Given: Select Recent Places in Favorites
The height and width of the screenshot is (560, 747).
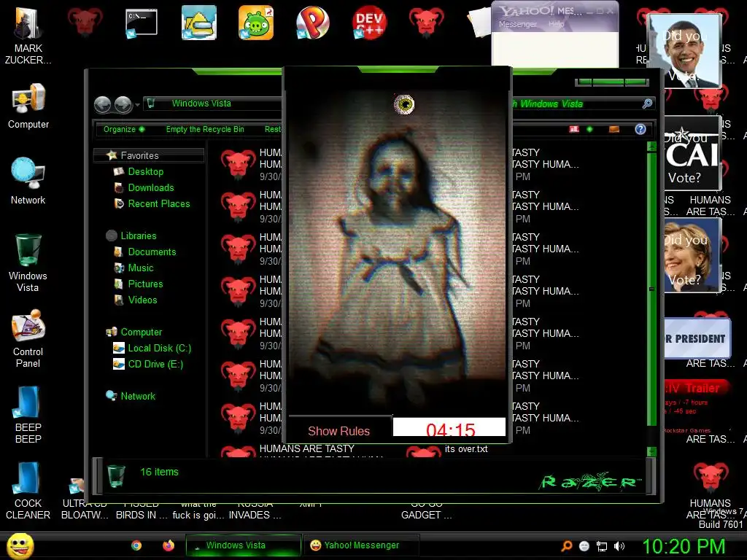Looking at the screenshot, I should click(x=158, y=204).
